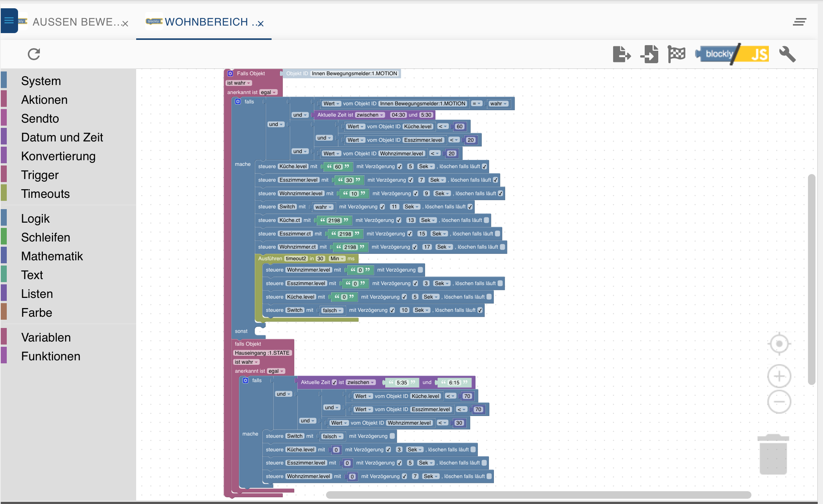Check 'mit Verzögerung' on Wohnzimmer.level 0 timeout block
Image resolution: width=823 pixels, height=504 pixels.
point(420,270)
